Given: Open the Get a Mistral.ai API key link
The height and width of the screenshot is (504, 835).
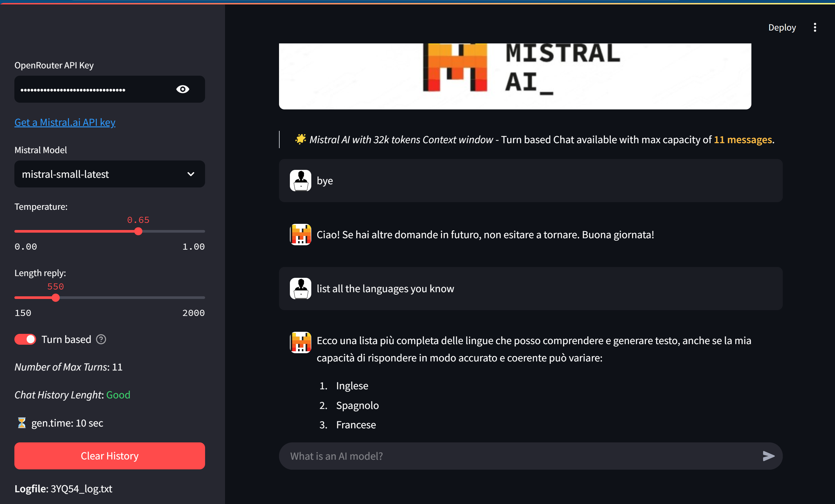Looking at the screenshot, I should click(65, 122).
